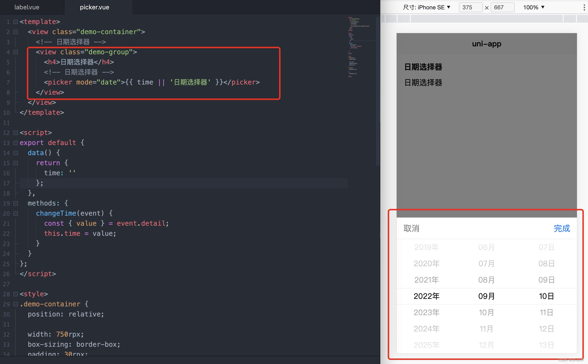
Task: Fold the style block on line 28
Action: point(16,294)
